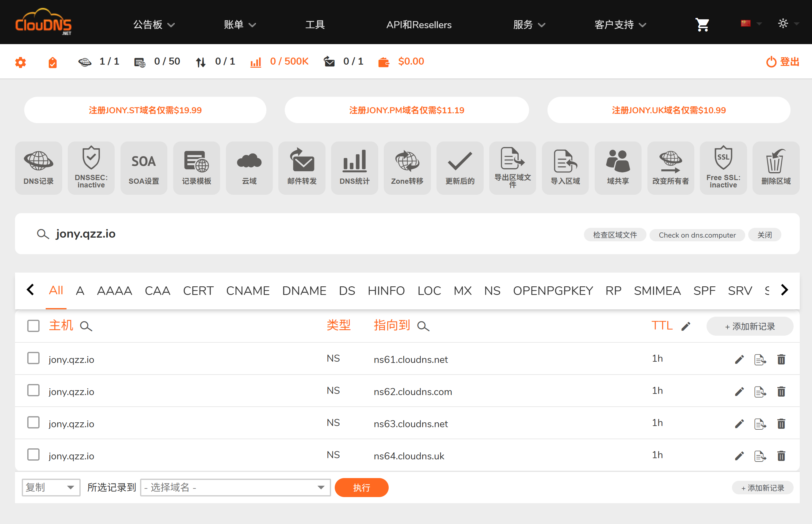Check the ns64.cloudns.uk record row

point(33,454)
